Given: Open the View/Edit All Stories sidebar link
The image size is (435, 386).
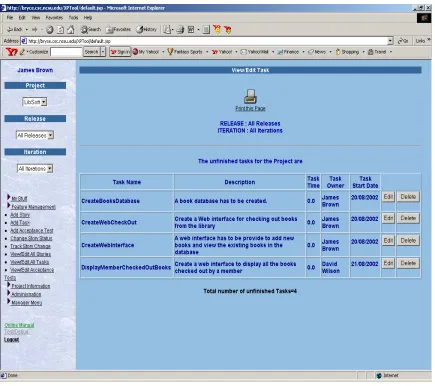Looking at the screenshot, I should click(30, 254).
